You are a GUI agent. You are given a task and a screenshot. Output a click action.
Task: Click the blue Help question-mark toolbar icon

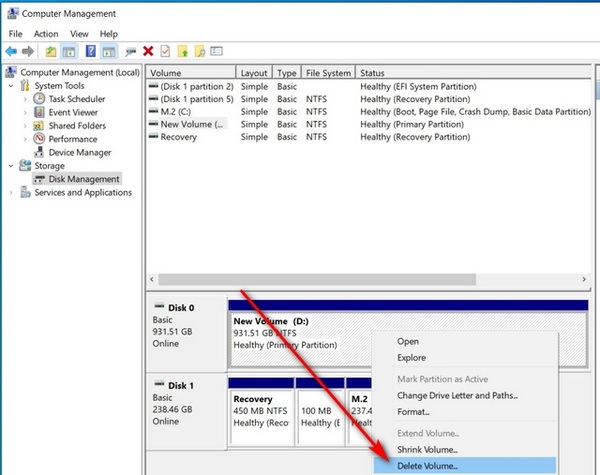click(x=91, y=51)
